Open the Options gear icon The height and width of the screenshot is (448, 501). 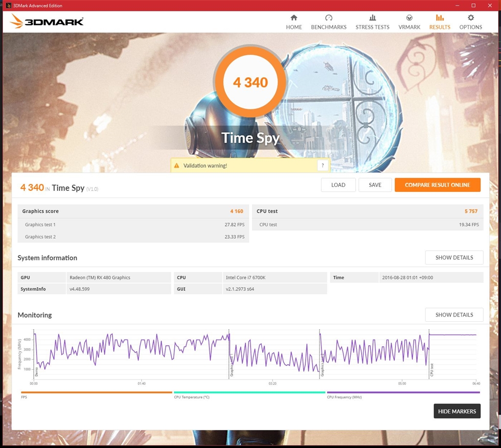point(471,18)
